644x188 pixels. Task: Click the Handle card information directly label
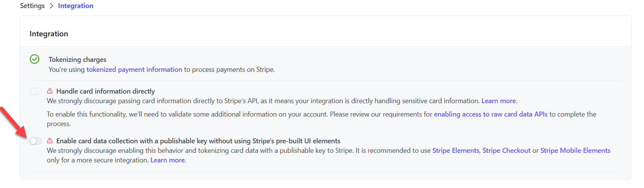[x=105, y=91]
